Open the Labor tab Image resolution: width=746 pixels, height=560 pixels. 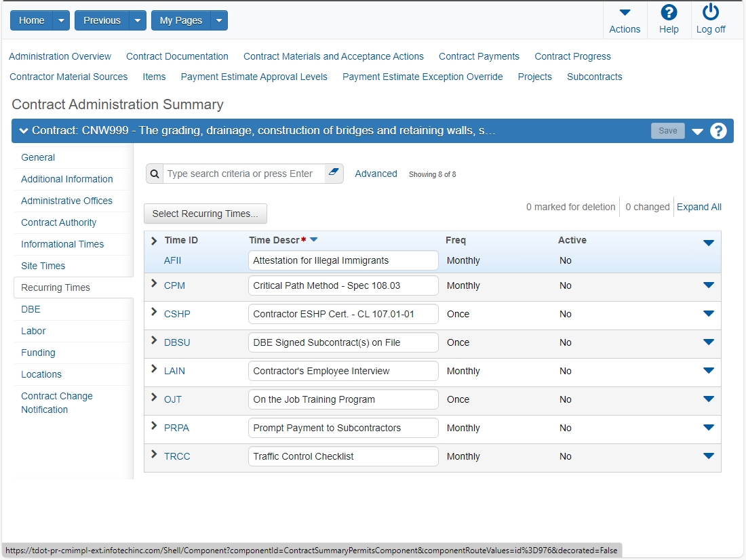33,331
